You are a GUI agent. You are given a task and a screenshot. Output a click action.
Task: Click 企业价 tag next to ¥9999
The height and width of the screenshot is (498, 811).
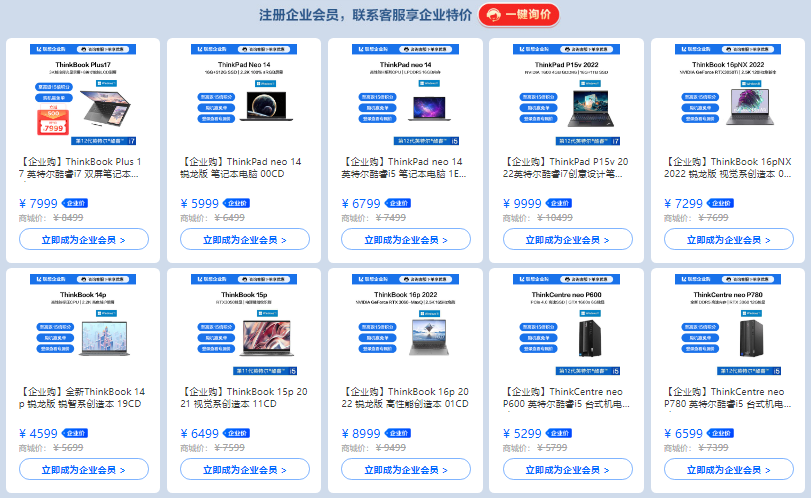pos(559,203)
